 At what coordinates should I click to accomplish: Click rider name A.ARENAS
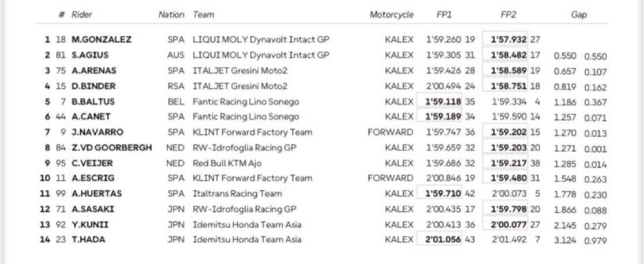point(93,71)
